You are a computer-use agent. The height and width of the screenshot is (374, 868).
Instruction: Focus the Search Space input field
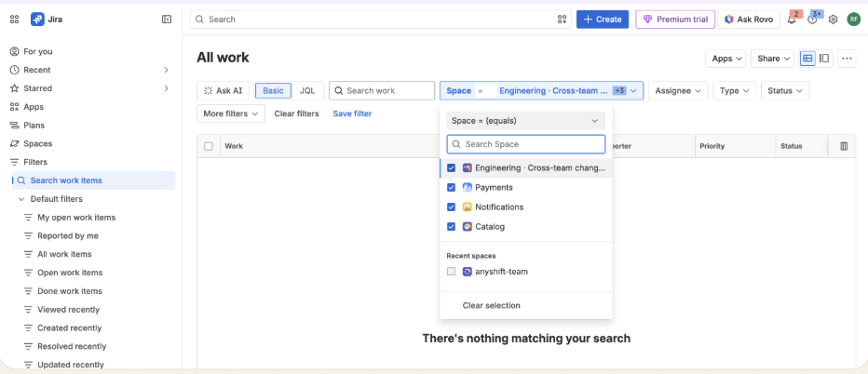click(x=526, y=144)
